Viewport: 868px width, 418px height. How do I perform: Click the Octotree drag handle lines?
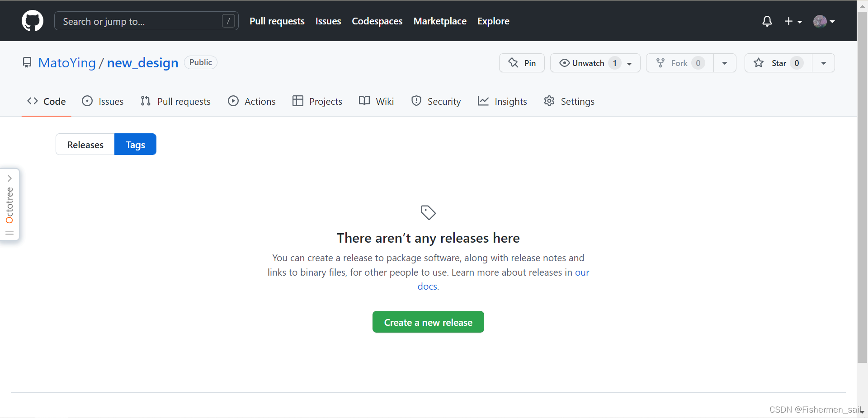click(x=9, y=233)
